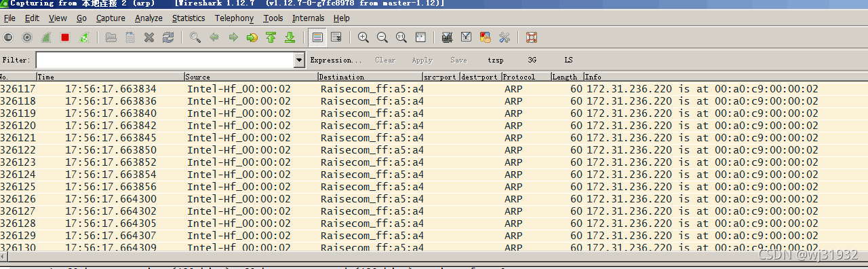868x269 pixels.
Task: Open the Statistics menu
Action: tap(189, 18)
